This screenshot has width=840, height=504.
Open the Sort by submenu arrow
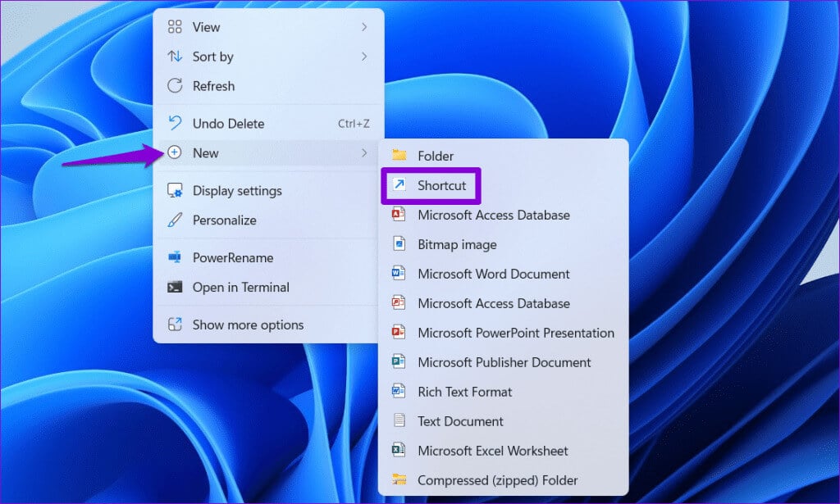pos(364,57)
